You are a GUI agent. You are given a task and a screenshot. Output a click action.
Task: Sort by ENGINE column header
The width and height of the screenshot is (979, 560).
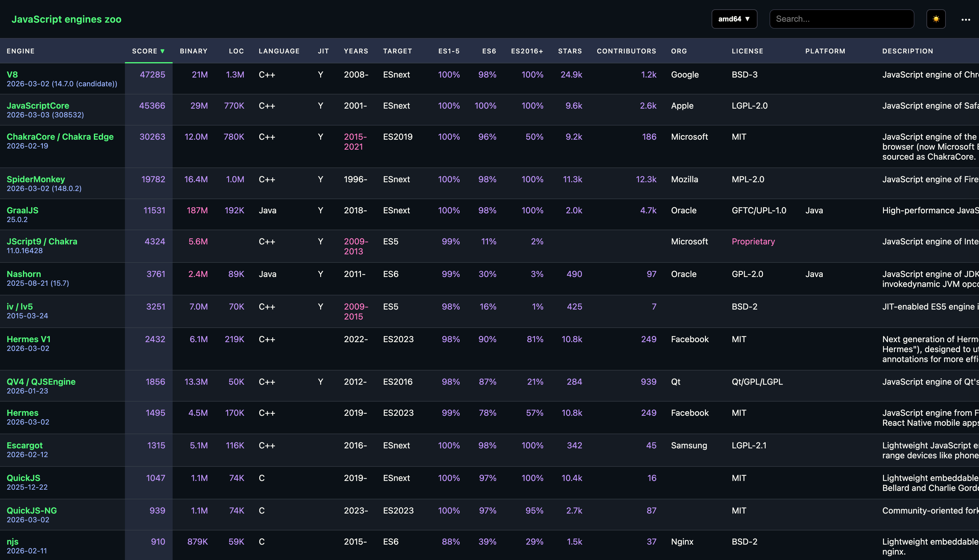(x=21, y=51)
